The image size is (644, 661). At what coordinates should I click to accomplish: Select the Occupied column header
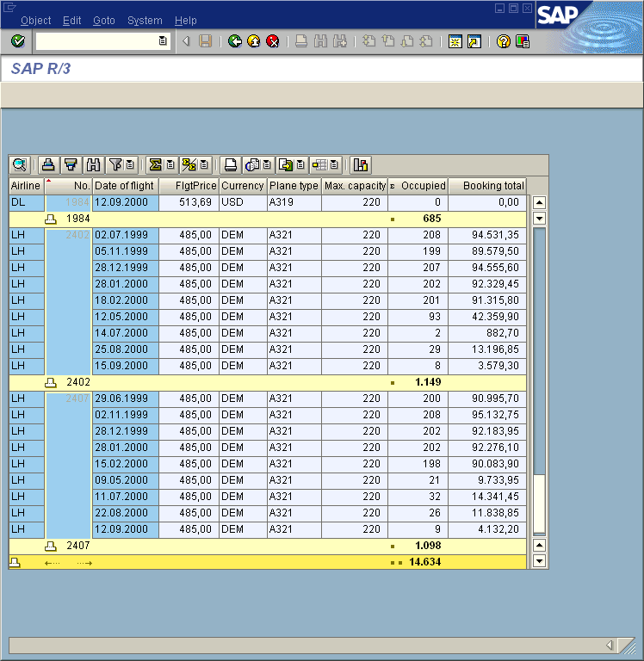(x=418, y=186)
